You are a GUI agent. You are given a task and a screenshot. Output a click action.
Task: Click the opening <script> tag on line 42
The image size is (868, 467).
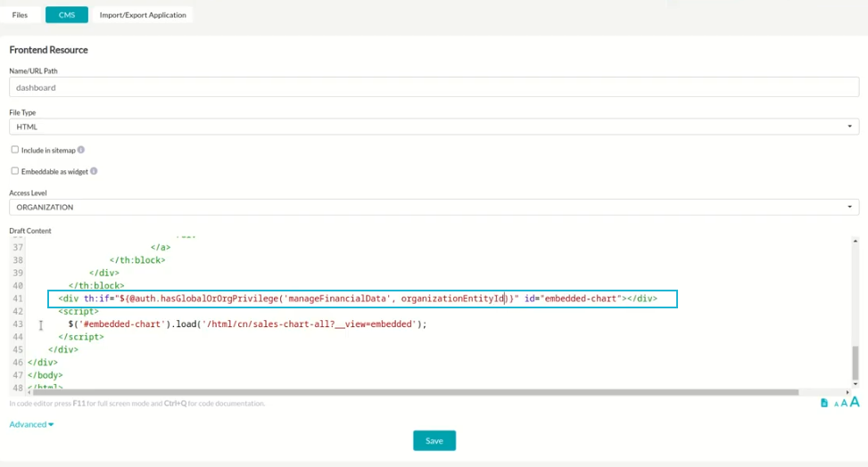(79, 312)
